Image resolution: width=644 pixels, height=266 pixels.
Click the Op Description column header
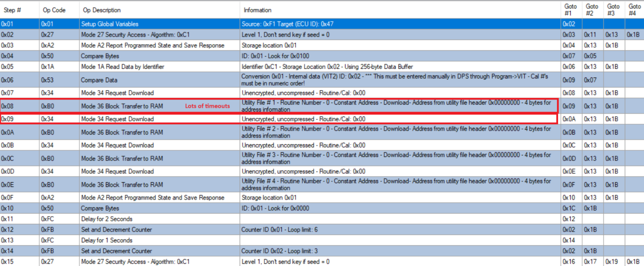[x=160, y=10]
